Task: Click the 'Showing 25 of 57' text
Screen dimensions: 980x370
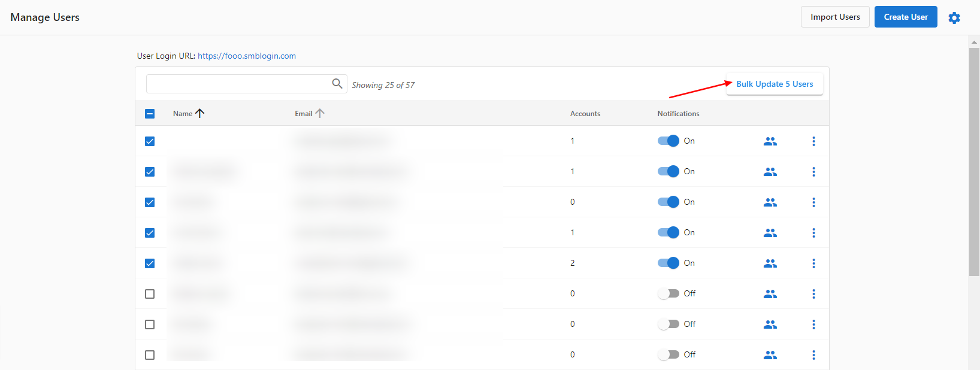Action: point(383,85)
